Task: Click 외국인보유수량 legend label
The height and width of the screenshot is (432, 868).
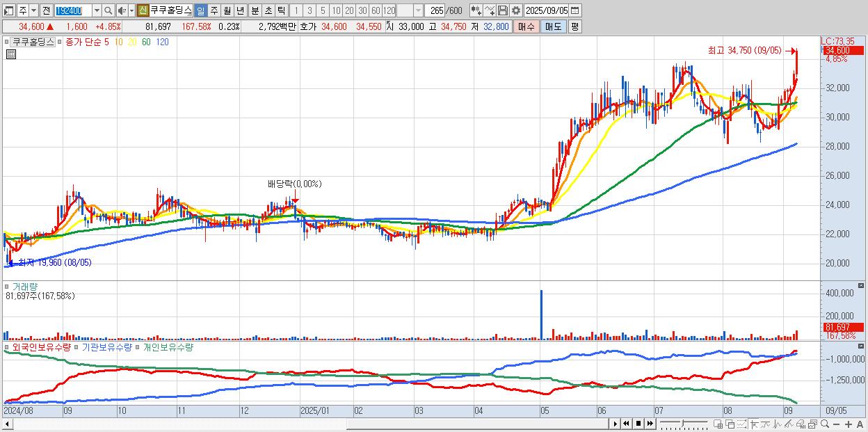Action: pos(41,346)
